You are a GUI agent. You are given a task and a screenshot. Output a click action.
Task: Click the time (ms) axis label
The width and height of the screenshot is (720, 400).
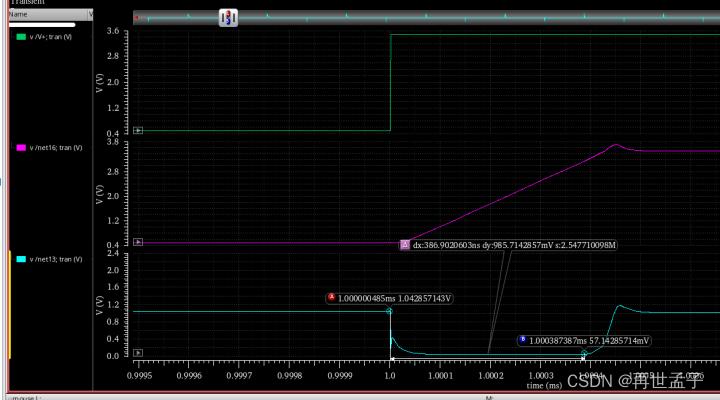544,385
